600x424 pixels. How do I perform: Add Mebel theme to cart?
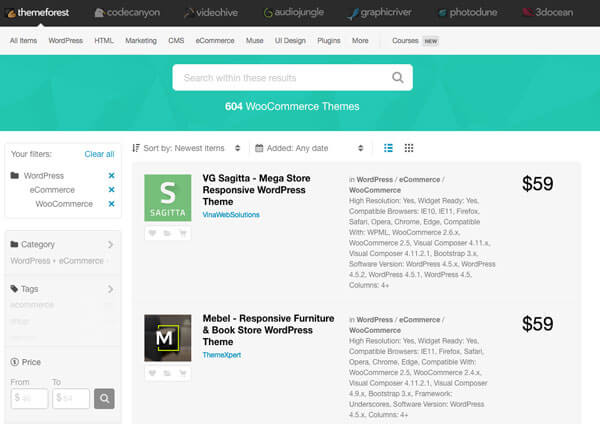pos(183,373)
